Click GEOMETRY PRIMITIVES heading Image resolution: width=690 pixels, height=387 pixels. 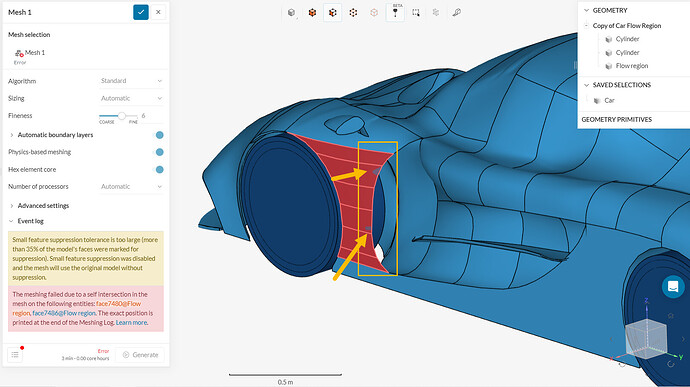pos(616,120)
